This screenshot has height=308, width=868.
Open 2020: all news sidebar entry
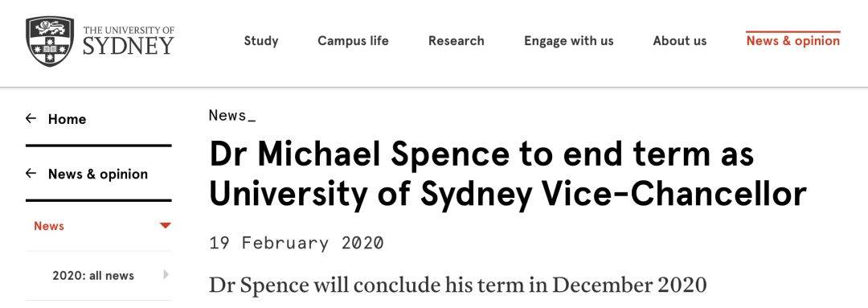pyautogui.click(x=93, y=275)
